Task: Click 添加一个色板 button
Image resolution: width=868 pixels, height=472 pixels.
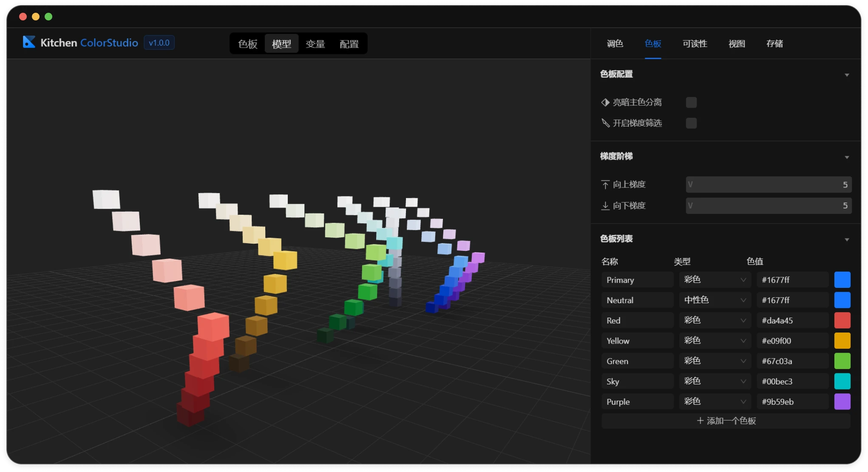Action: click(x=726, y=421)
